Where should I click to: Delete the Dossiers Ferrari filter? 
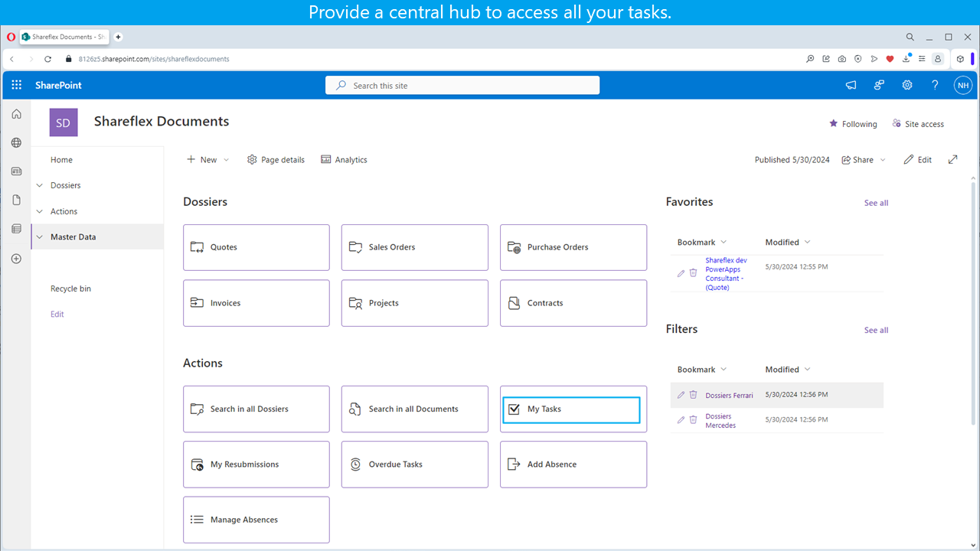pyautogui.click(x=693, y=395)
